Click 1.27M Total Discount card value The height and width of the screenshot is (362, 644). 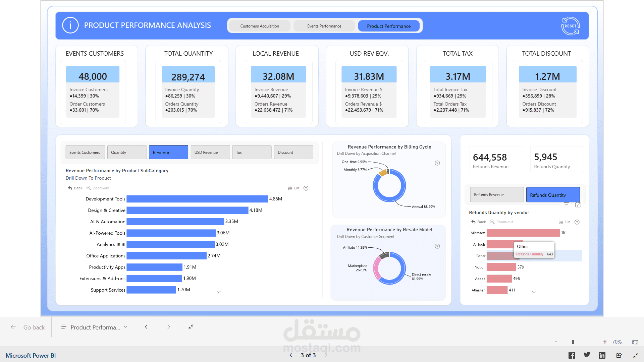coord(547,76)
